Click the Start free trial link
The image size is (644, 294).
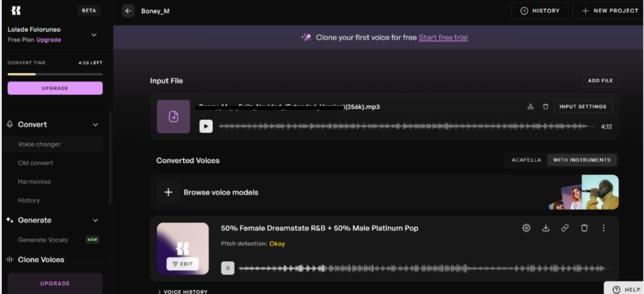tap(443, 37)
